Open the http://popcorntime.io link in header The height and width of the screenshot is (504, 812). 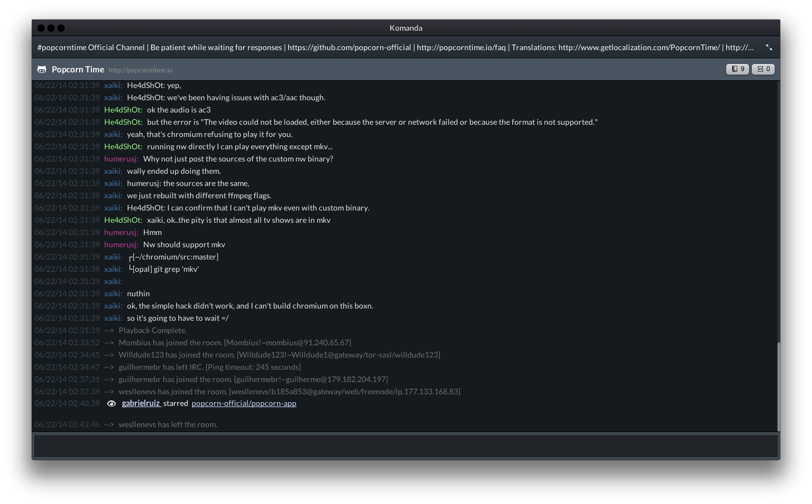click(140, 70)
